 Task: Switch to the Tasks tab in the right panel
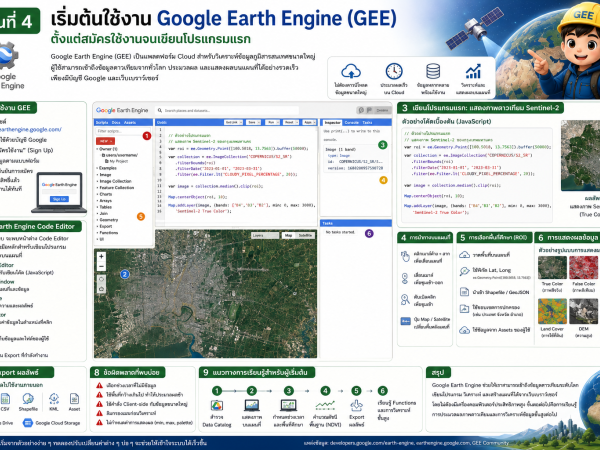click(x=367, y=122)
